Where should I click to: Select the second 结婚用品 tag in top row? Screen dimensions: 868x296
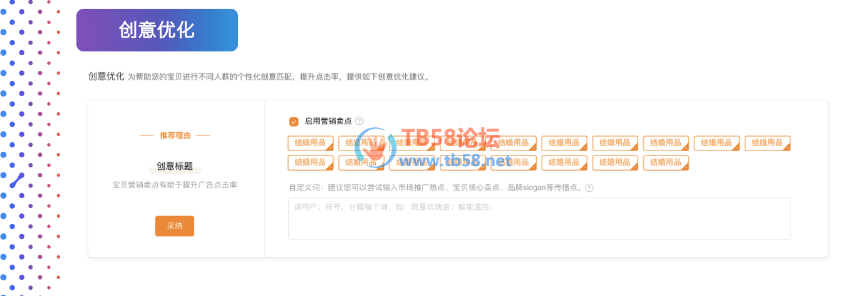(361, 143)
